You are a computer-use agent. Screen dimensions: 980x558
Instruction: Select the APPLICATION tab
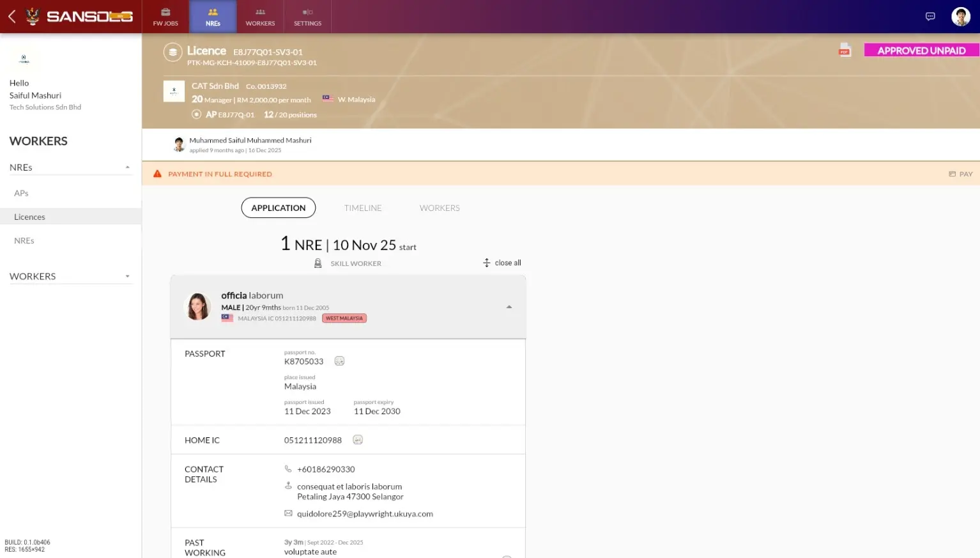pos(279,208)
